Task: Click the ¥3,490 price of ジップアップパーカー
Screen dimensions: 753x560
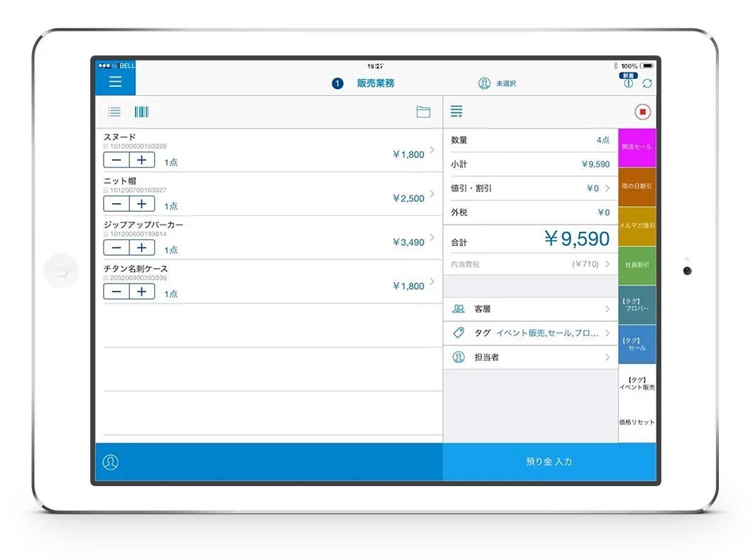Action: coord(408,242)
